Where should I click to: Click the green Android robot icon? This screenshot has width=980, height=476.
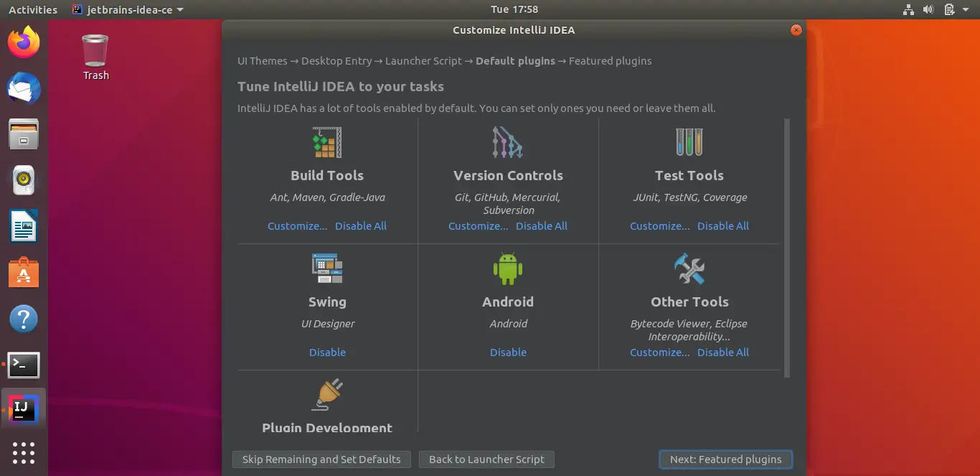click(508, 269)
